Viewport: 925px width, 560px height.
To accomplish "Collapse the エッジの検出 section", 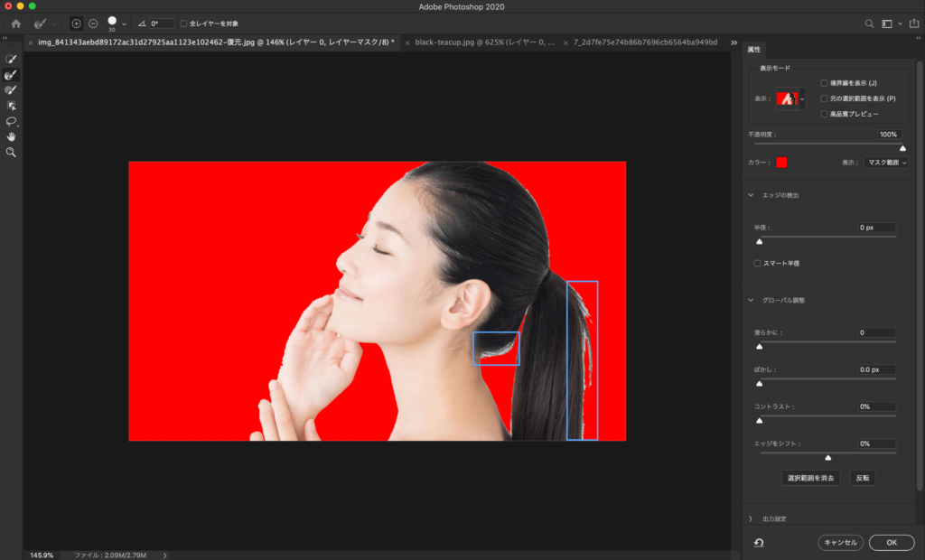I will point(751,195).
